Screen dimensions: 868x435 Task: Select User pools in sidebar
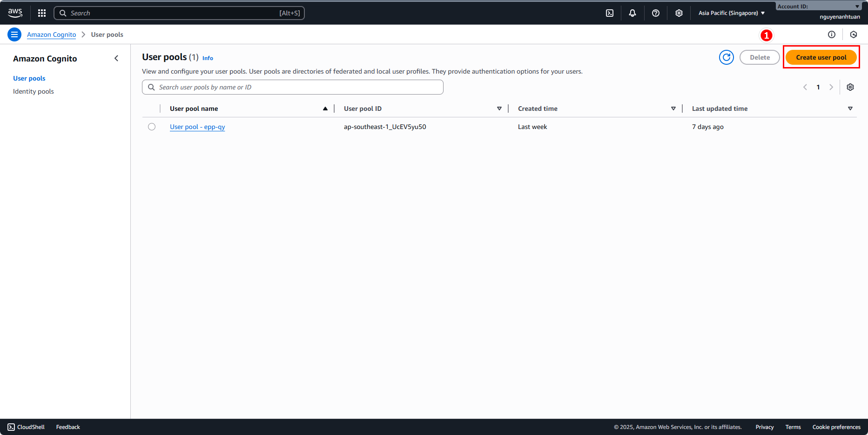pyautogui.click(x=29, y=78)
